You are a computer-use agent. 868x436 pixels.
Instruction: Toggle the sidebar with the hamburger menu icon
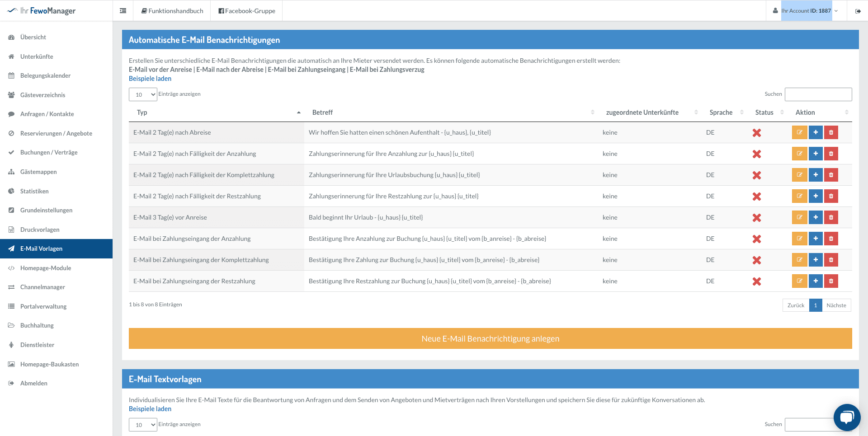[x=123, y=11]
